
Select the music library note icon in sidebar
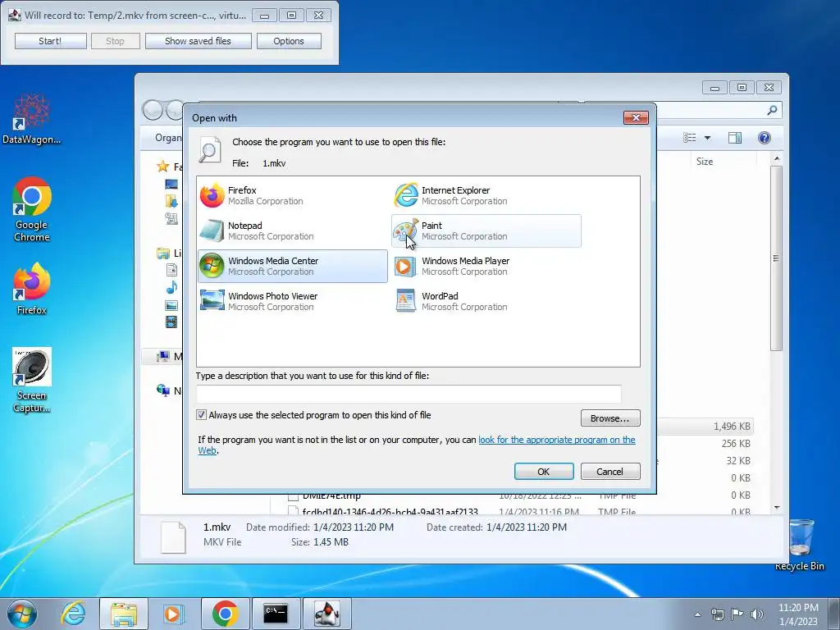(171, 288)
